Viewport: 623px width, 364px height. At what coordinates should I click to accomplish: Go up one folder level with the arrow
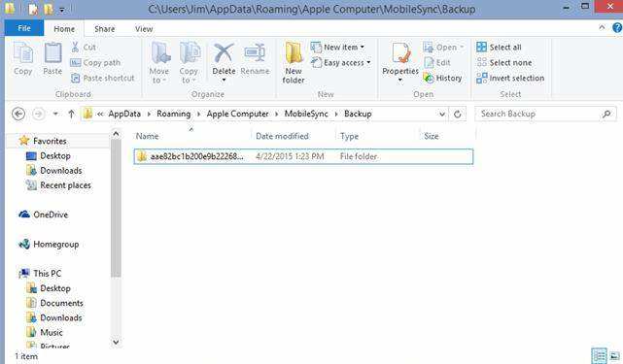click(x=71, y=114)
